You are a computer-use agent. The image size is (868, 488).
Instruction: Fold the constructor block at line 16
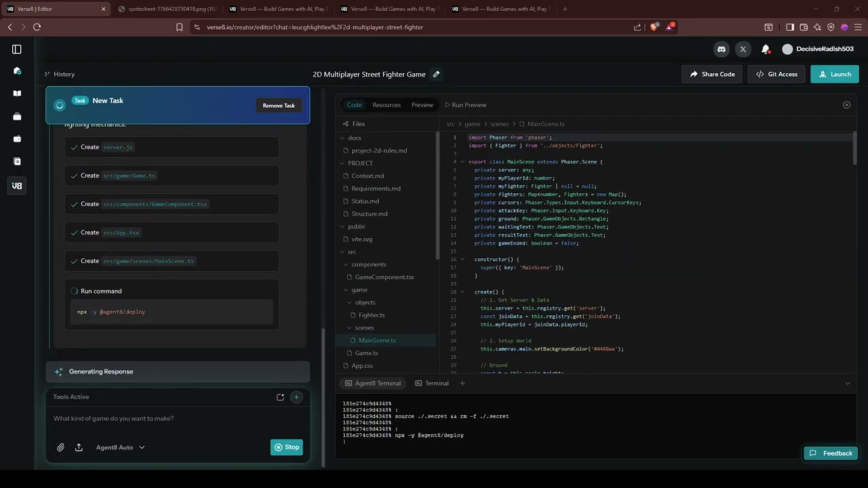462,260
